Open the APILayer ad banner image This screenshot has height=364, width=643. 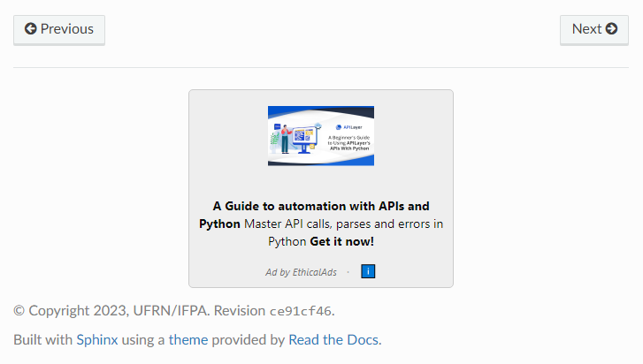tap(321, 136)
